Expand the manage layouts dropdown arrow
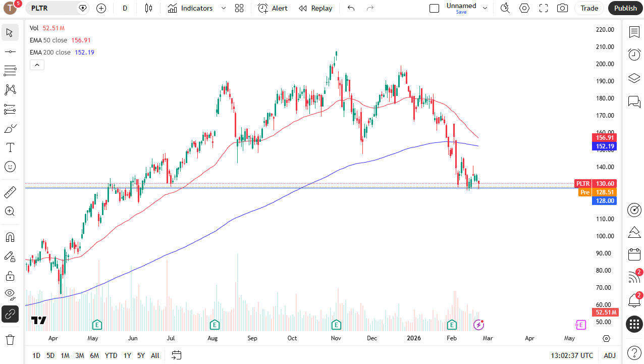This screenshot has height=364, width=644. pyautogui.click(x=485, y=8)
